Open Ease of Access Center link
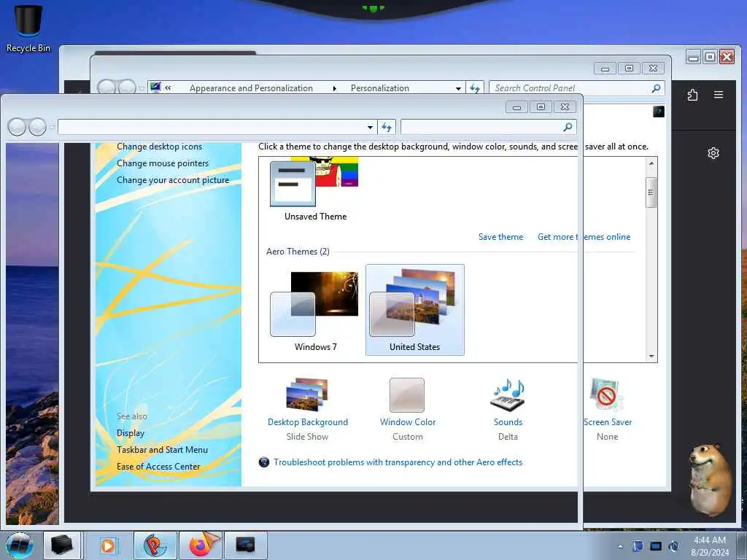The height and width of the screenshot is (560, 747). pyautogui.click(x=158, y=467)
